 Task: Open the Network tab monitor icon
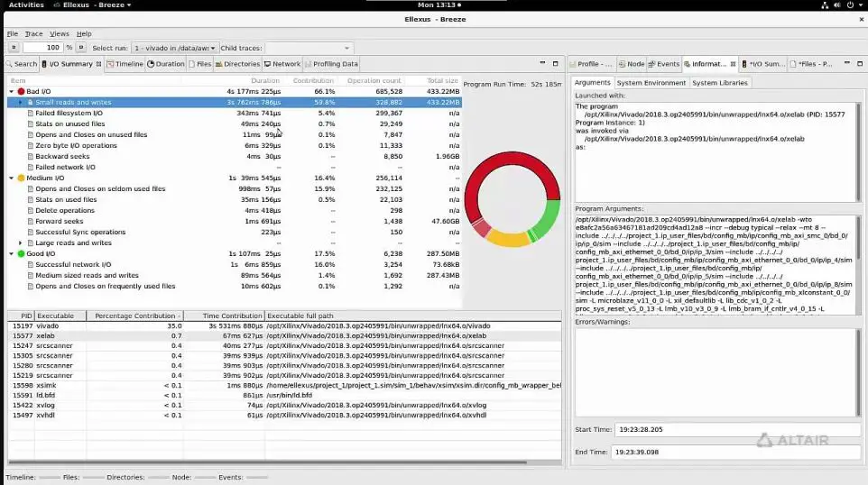(x=267, y=64)
